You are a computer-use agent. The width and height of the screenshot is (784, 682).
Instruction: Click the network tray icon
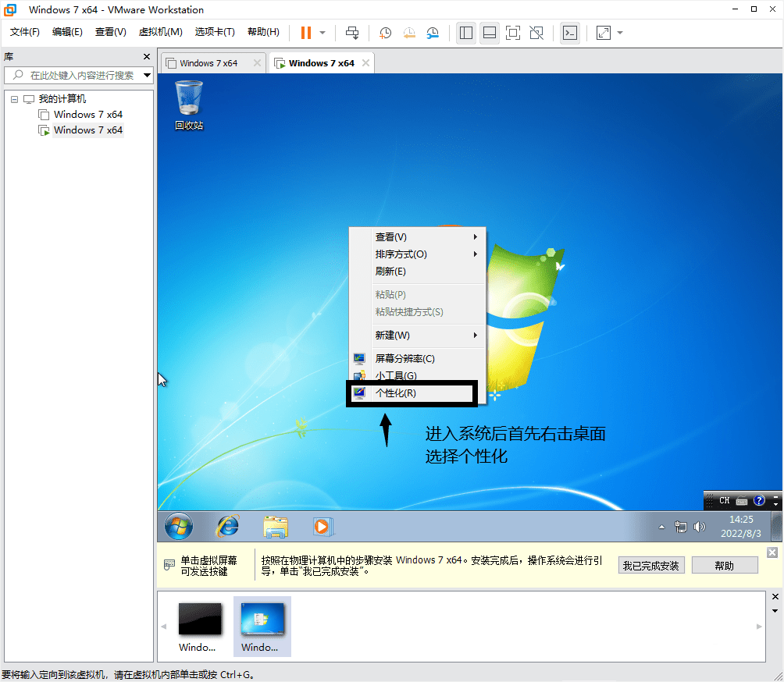[x=680, y=527]
